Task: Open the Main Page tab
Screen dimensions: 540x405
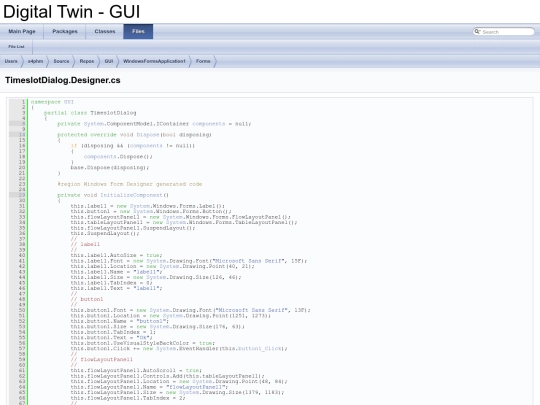Action: click(x=22, y=31)
